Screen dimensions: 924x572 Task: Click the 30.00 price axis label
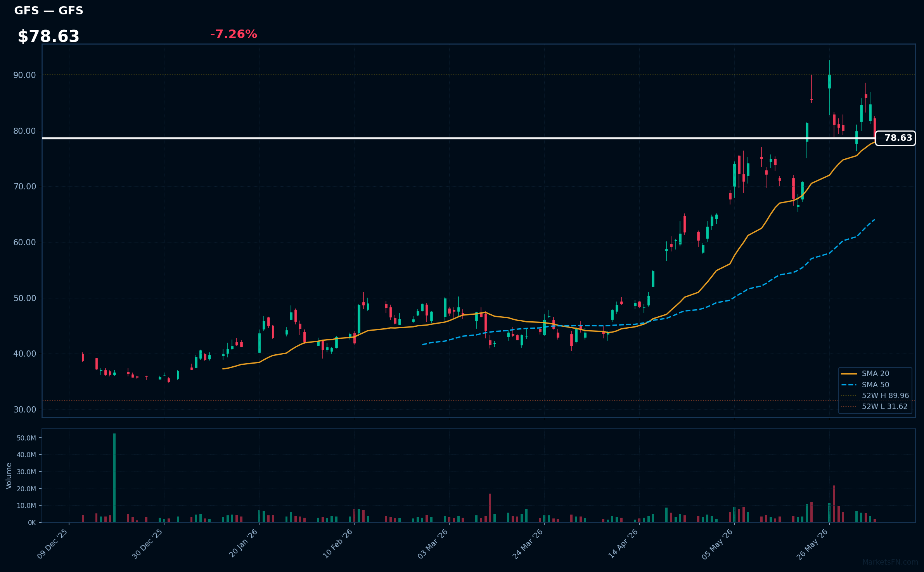click(25, 410)
